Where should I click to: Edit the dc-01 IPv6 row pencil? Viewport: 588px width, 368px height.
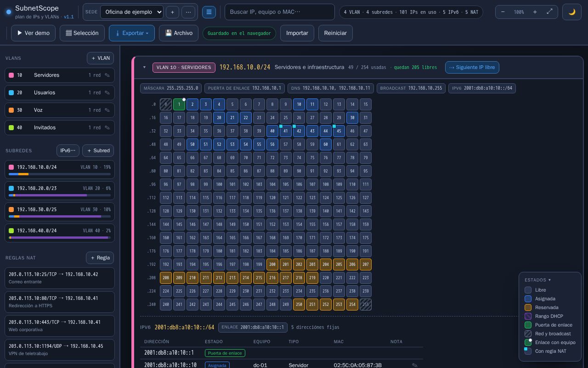(x=415, y=365)
